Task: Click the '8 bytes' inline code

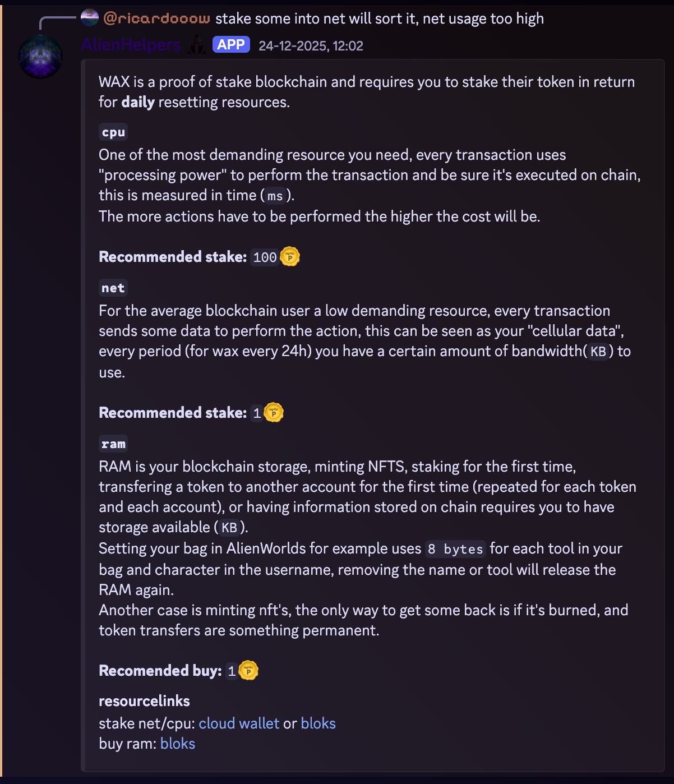Action: click(455, 549)
